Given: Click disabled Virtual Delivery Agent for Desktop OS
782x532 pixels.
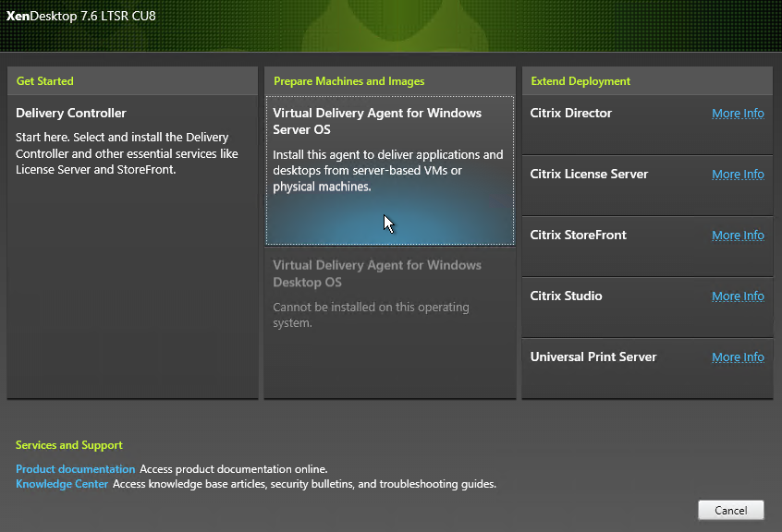Looking at the screenshot, I should pos(390,322).
